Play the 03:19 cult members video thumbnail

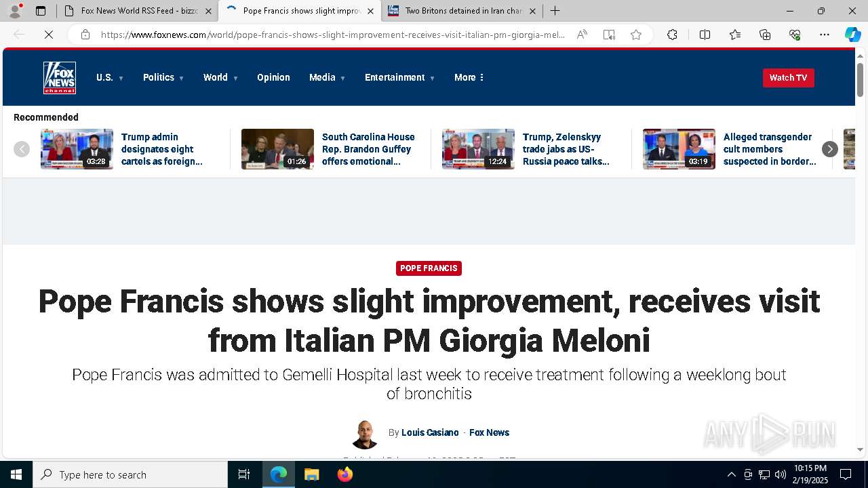pyautogui.click(x=679, y=149)
